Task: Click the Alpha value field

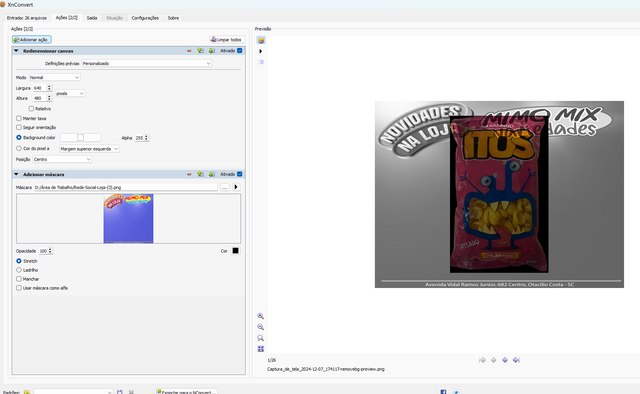Action: click(x=139, y=138)
